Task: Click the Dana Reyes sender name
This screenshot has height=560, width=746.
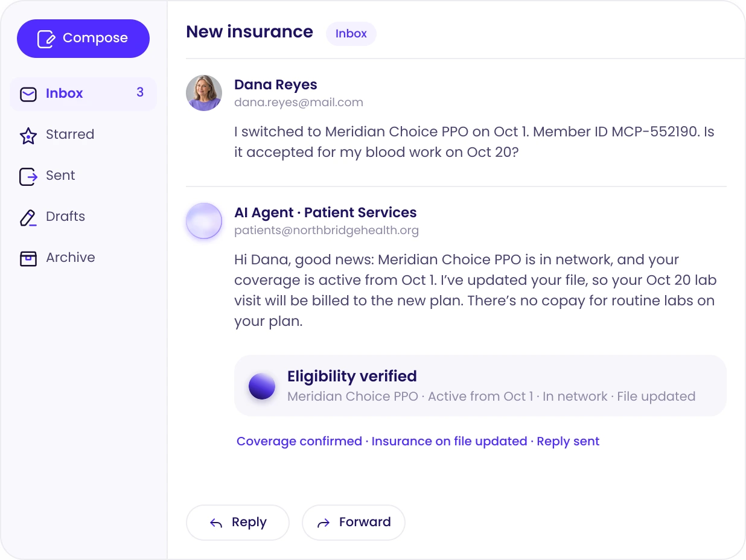Action: 275,84
